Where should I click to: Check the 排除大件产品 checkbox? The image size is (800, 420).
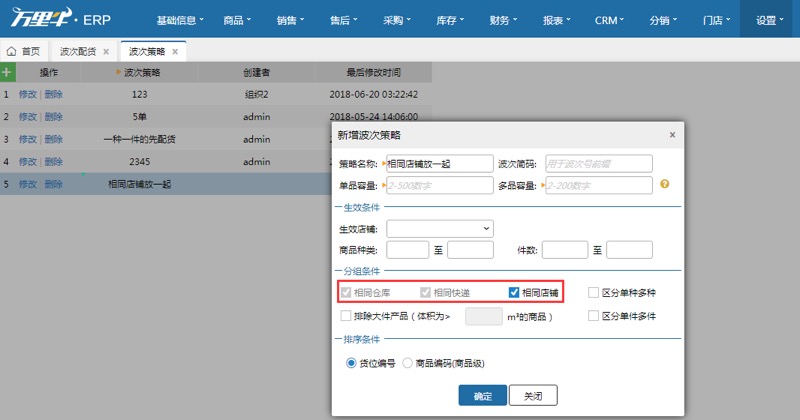tap(346, 316)
